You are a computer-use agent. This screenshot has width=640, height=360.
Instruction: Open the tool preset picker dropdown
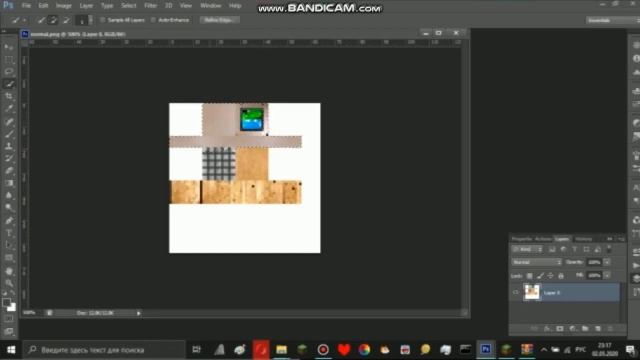pos(25,20)
